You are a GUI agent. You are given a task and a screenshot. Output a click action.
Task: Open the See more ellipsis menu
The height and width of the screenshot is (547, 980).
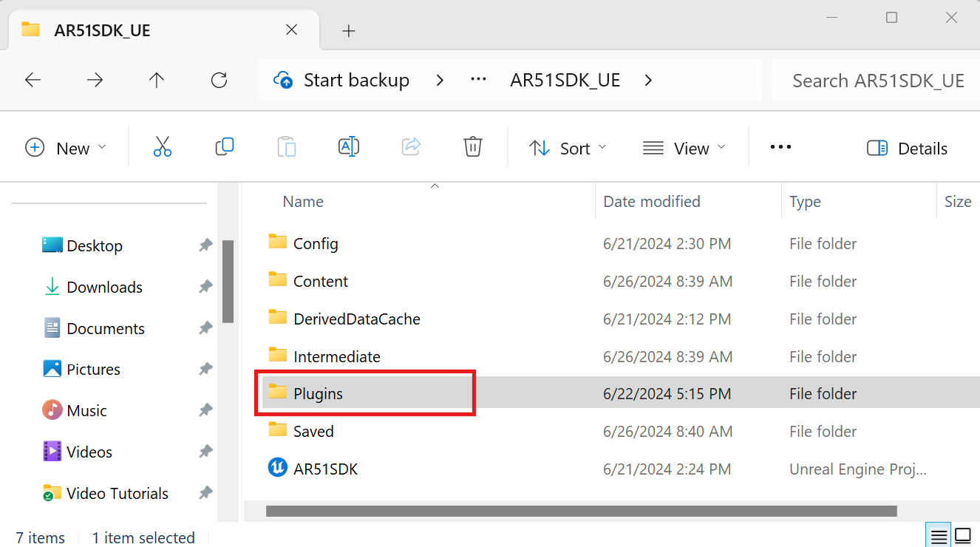pyautogui.click(x=780, y=147)
